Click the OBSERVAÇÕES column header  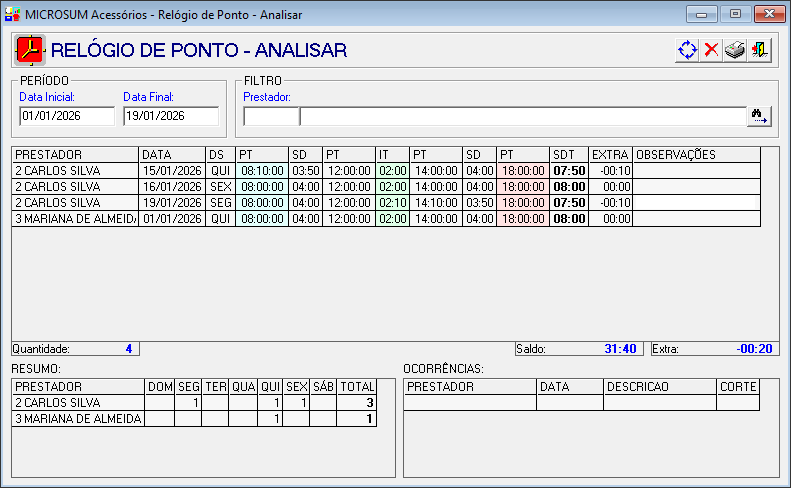click(x=697, y=154)
